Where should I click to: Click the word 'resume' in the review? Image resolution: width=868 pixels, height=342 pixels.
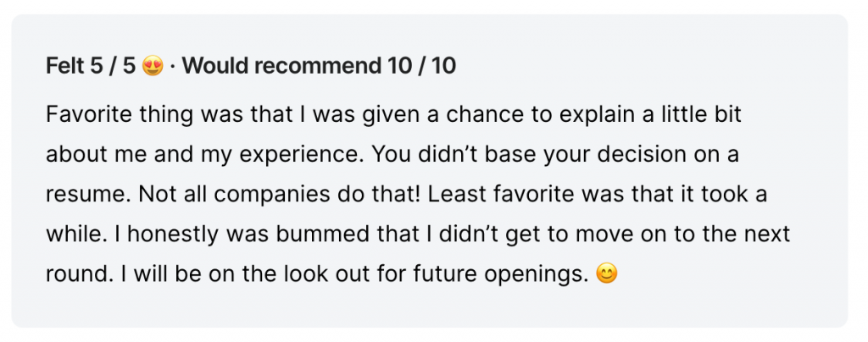[86, 196]
